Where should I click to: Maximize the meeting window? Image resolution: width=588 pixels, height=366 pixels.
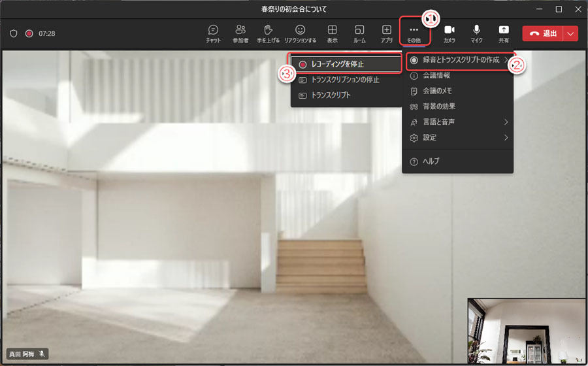click(559, 9)
